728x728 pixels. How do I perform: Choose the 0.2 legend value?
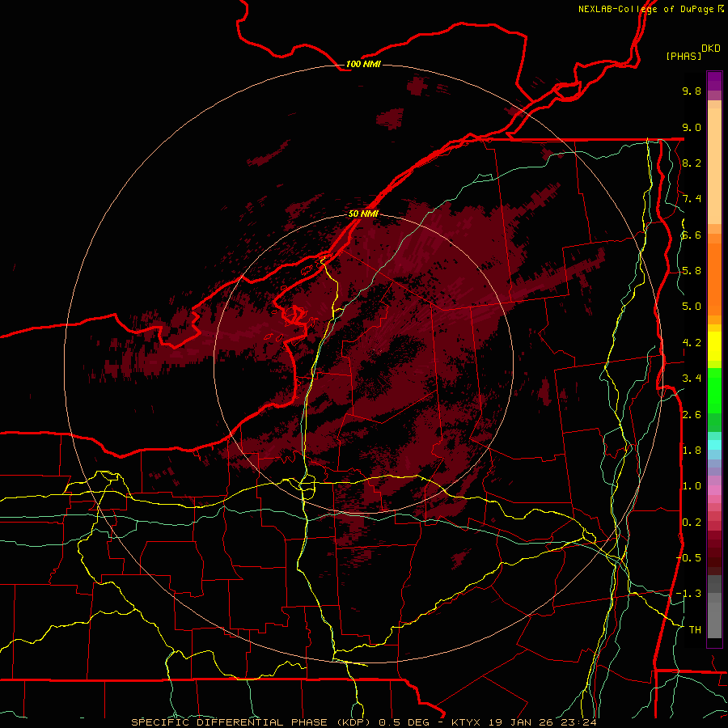tap(692, 523)
